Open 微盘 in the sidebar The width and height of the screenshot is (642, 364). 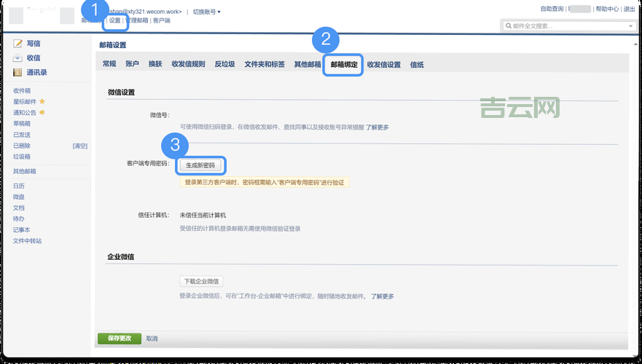[19, 197]
